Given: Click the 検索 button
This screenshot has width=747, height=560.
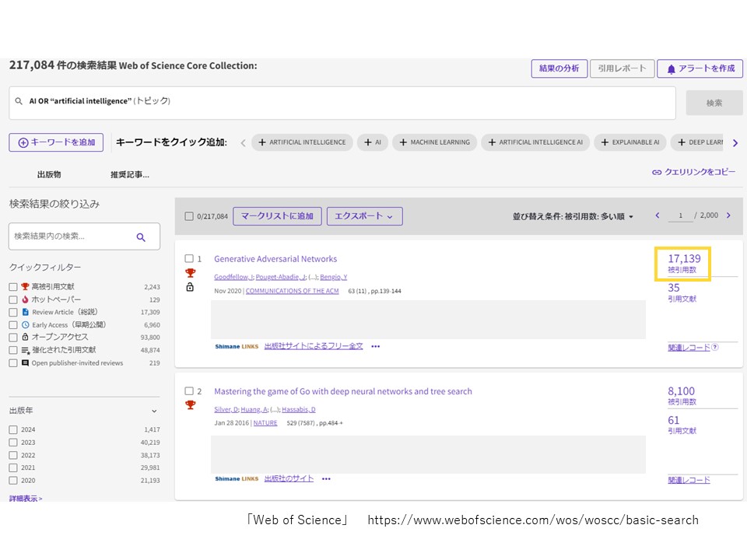Looking at the screenshot, I should click(x=714, y=103).
